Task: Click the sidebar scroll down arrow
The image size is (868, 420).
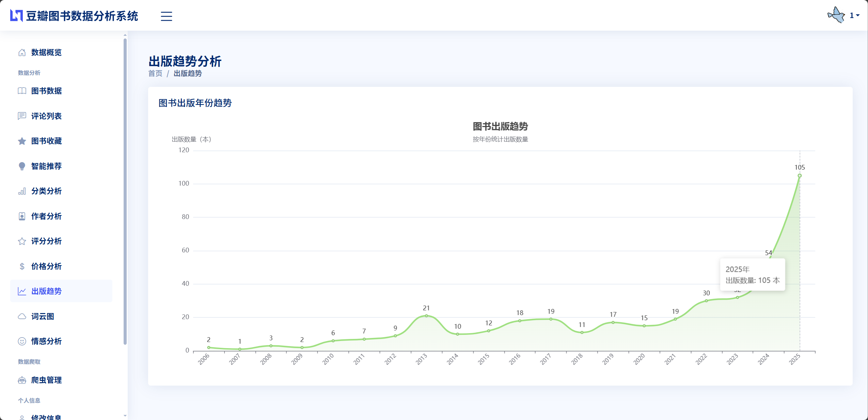Action: (125, 416)
